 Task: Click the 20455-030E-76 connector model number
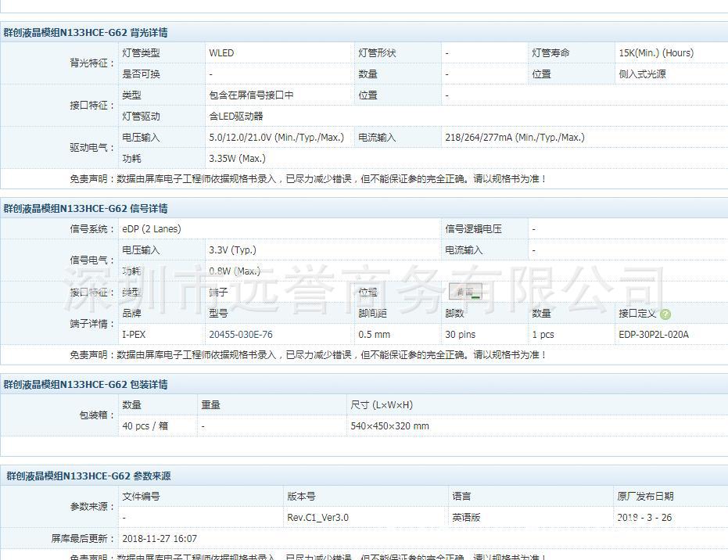pyautogui.click(x=241, y=334)
